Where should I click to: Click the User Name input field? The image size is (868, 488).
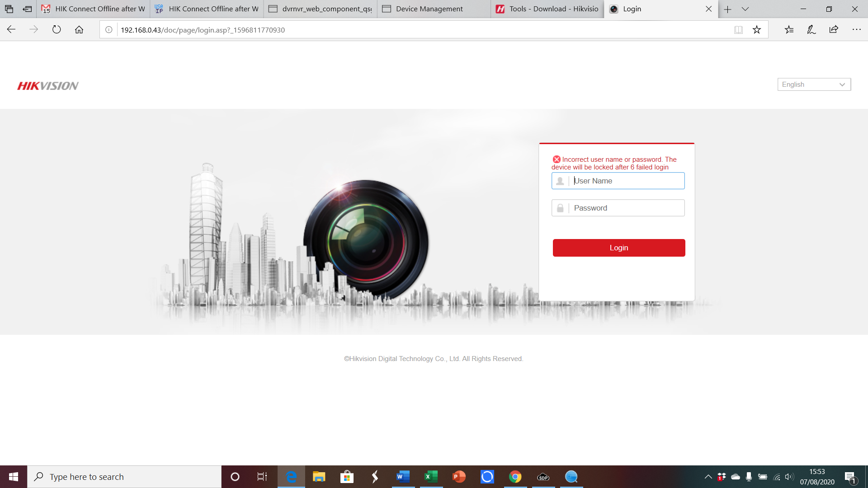(x=618, y=181)
